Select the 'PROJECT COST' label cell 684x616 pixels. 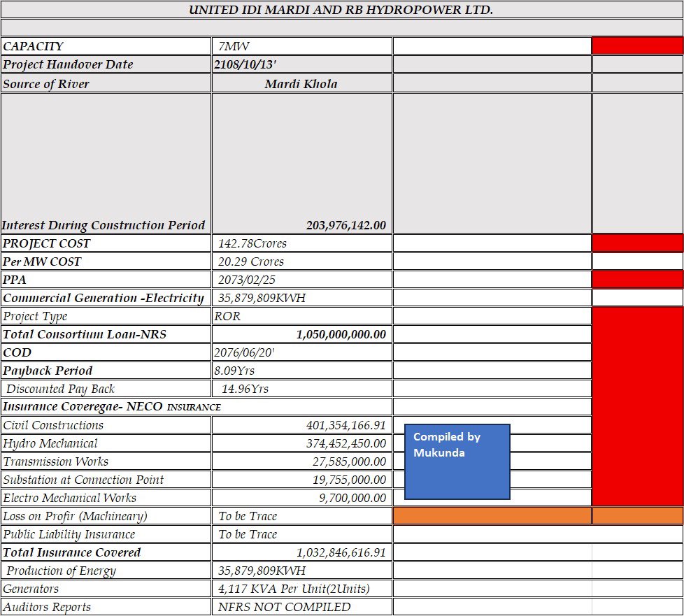(106, 243)
